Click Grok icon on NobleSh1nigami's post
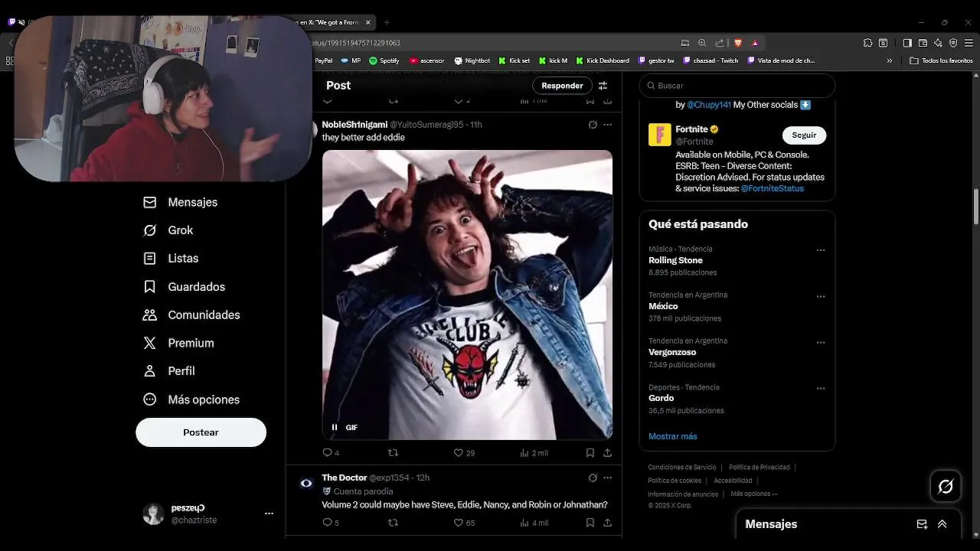This screenshot has height=551, width=980. click(593, 124)
